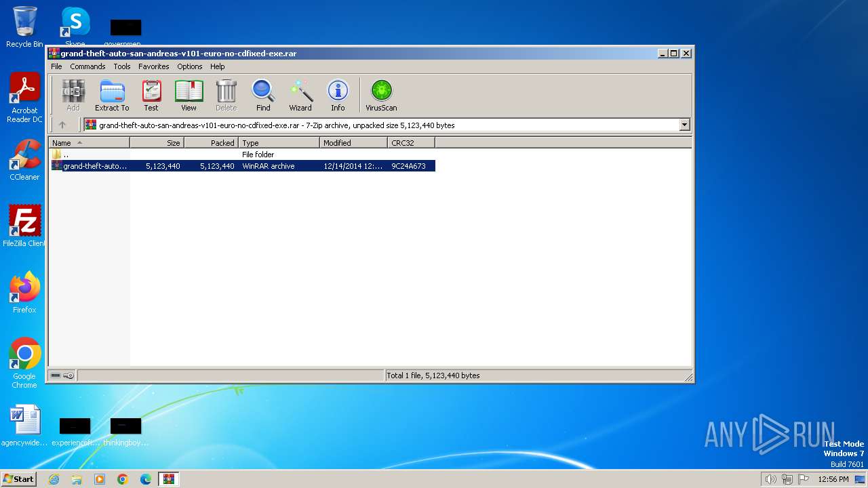The width and height of the screenshot is (868, 488).
Task: Click the Action Center flag icon
Action: (x=804, y=479)
